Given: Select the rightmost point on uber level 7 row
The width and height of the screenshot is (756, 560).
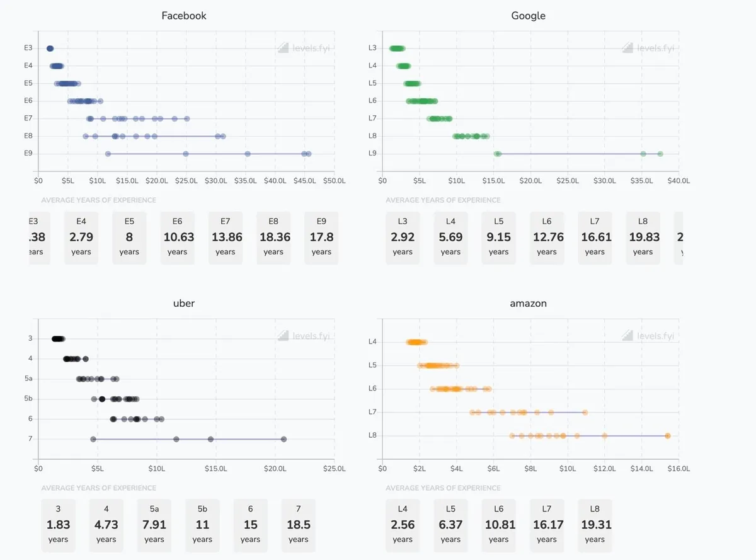Looking at the screenshot, I should point(284,439).
